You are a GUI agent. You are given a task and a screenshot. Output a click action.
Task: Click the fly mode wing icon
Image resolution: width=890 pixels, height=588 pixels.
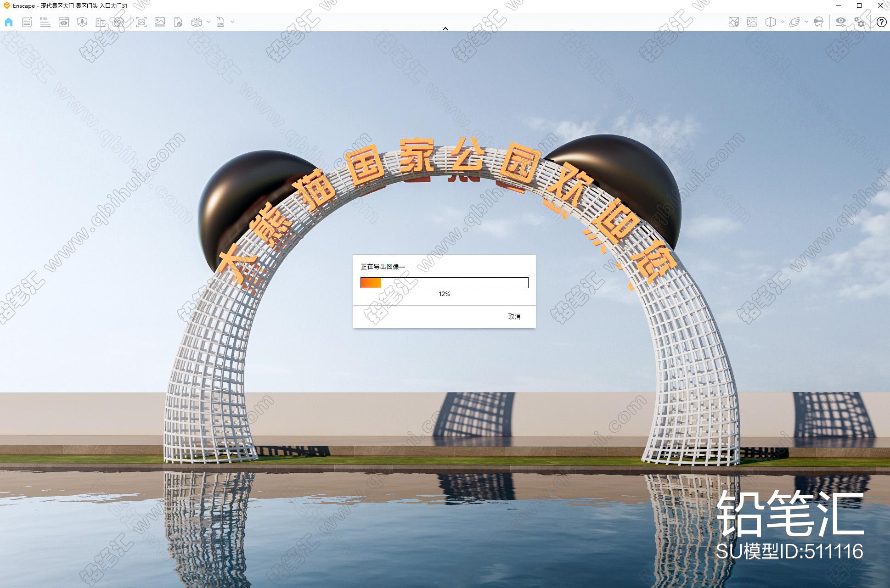click(x=794, y=22)
